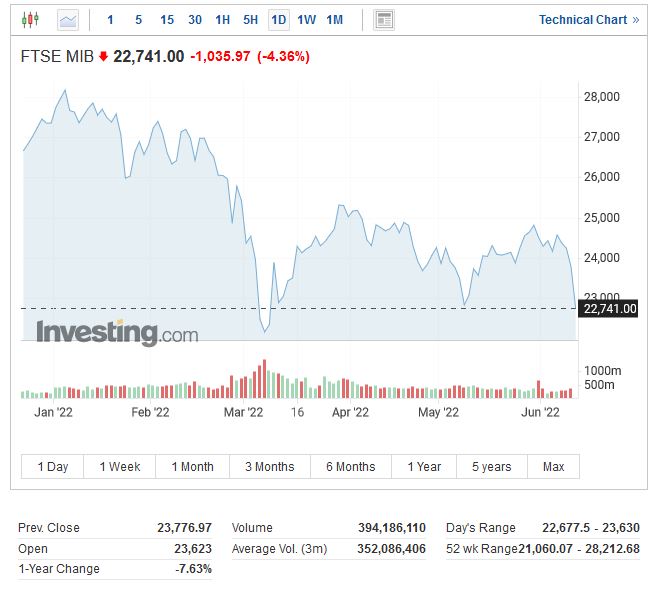This screenshot has height=596, width=653.
Task: View the 1 Year range
Action: (424, 466)
